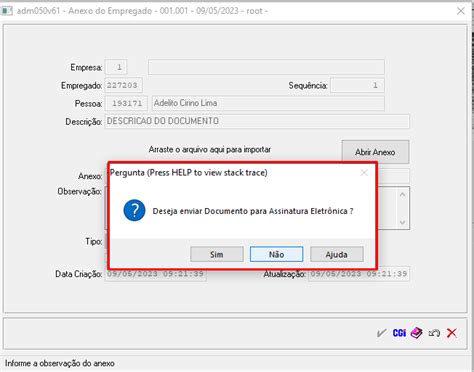474x372 pixels.
Task: Click the red X cancel icon
Action: click(452, 333)
